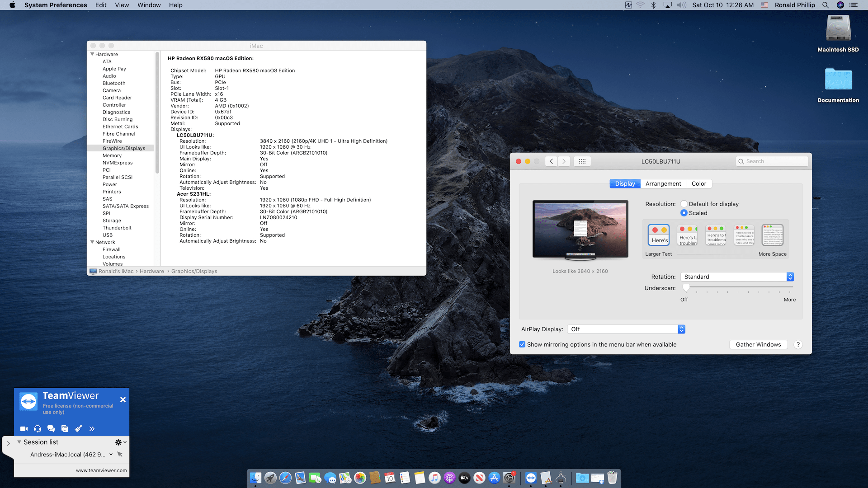This screenshot has width=868, height=488.
Task: Click TeamViewer file transfer documents icon
Action: pos(65,429)
